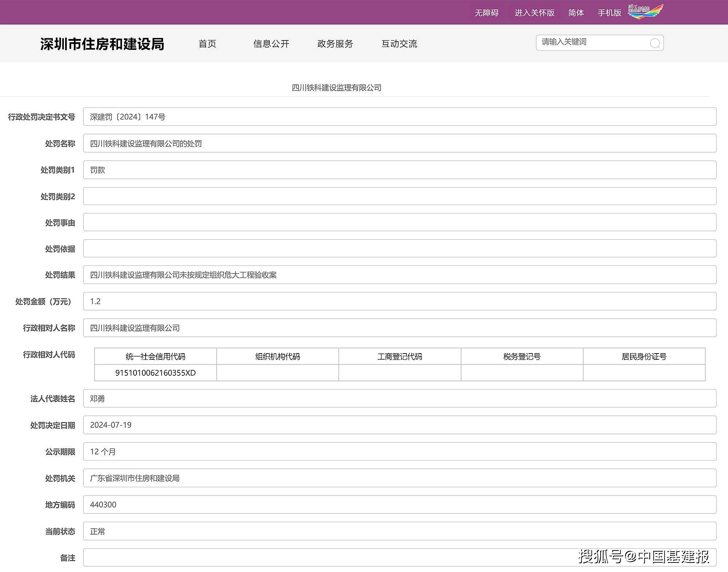
Task: Select 简体 language option
Action: click(576, 13)
